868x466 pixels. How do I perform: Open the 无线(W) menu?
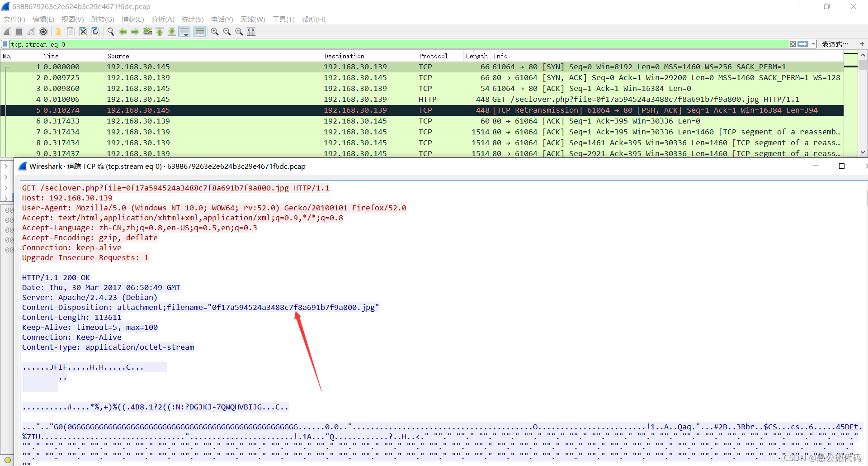click(x=253, y=19)
